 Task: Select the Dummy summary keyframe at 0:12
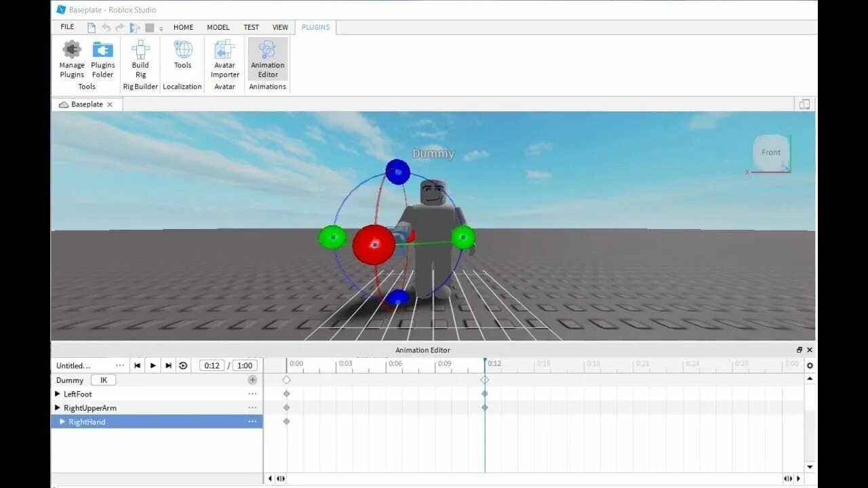(x=484, y=380)
